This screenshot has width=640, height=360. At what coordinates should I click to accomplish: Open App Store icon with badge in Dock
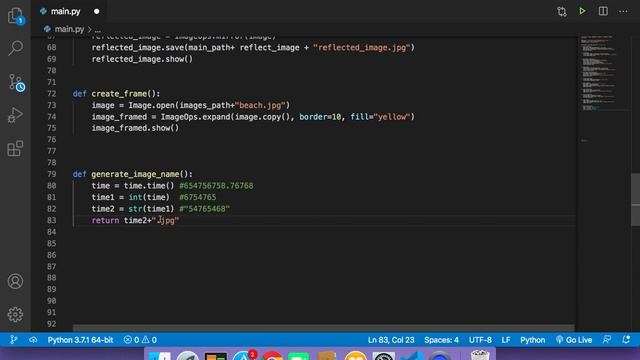pos(244,356)
